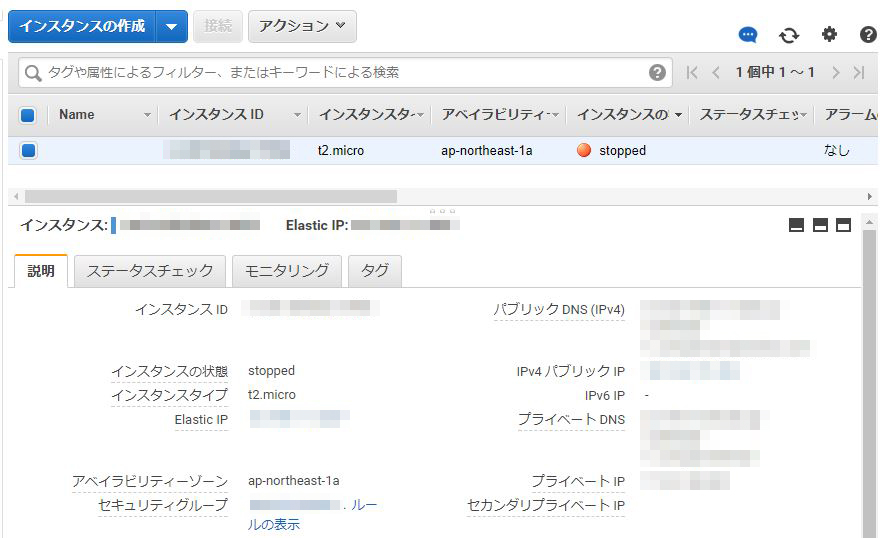Viewport: 885px width, 538px height.
Task: Click the インスタンスの状態 label in details
Action: [169, 371]
